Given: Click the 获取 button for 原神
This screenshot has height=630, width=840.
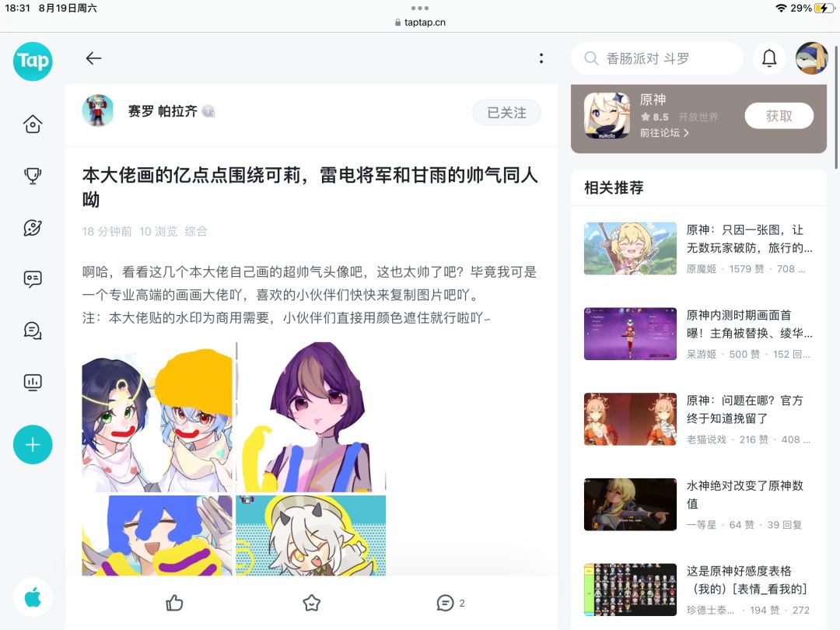Looking at the screenshot, I should 779,116.
